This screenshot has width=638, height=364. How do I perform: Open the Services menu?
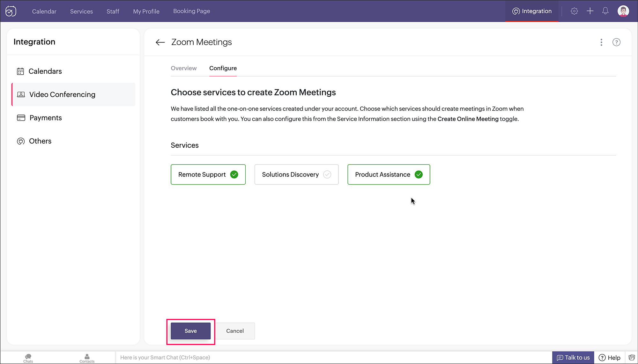point(81,11)
